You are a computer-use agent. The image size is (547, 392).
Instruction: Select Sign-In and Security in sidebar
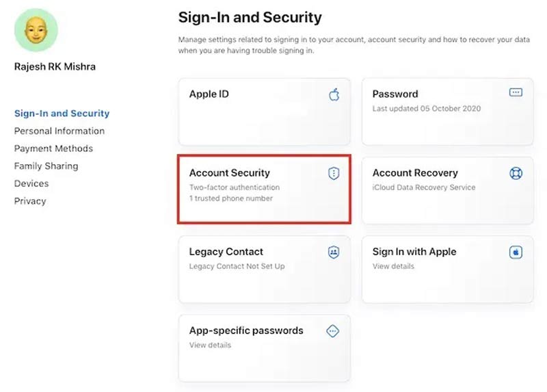pos(62,114)
